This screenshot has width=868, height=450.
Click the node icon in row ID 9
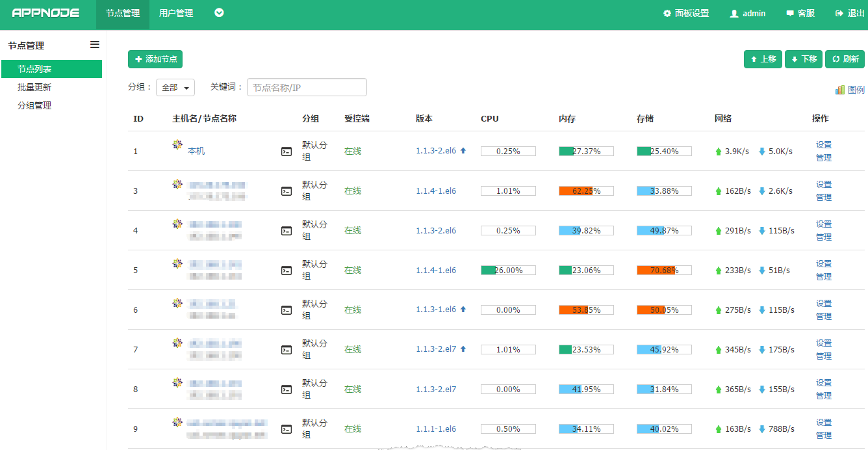(177, 422)
